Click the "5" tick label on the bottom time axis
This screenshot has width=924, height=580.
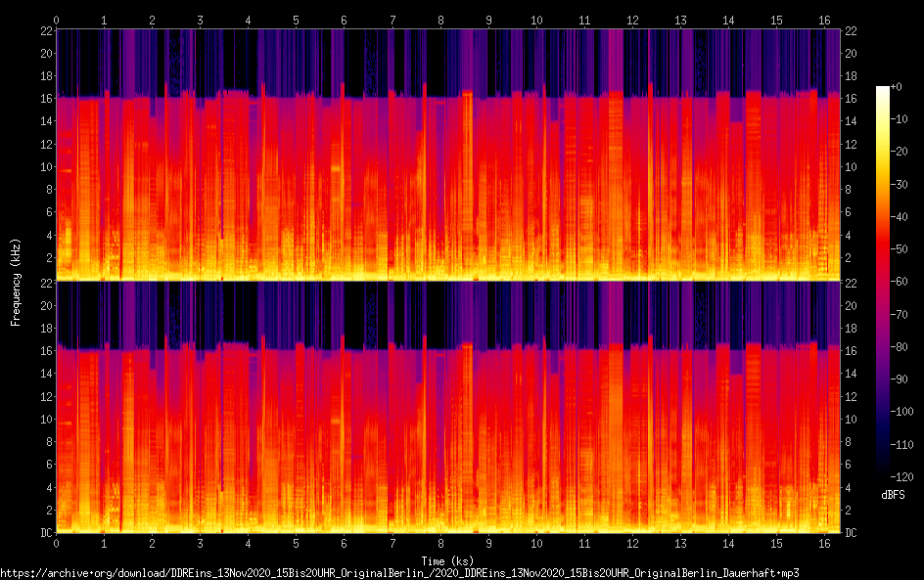(296, 544)
